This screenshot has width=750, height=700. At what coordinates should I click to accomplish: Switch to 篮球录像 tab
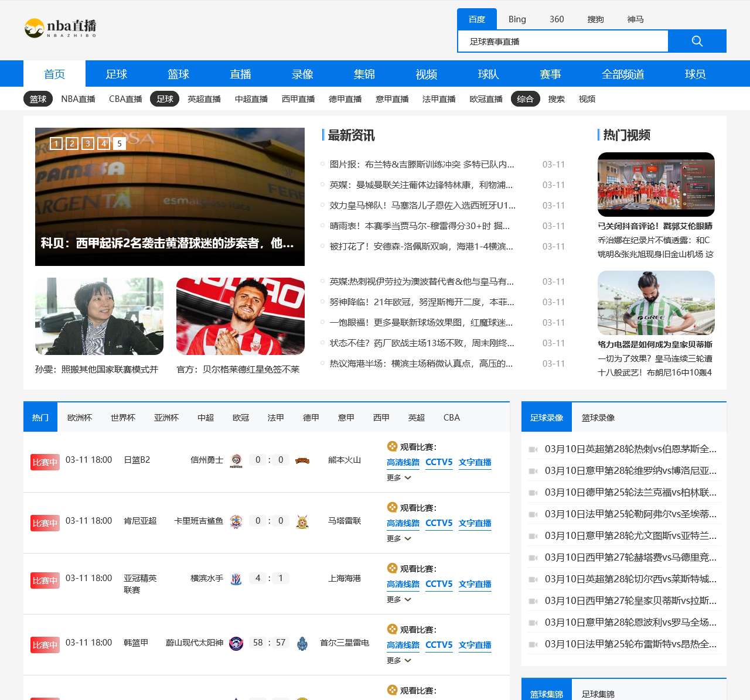[x=598, y=418]
